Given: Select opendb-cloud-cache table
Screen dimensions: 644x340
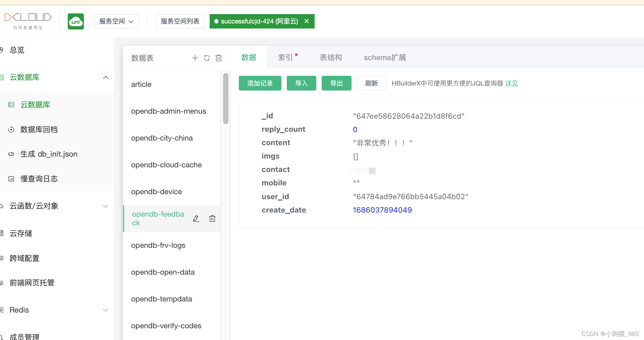Looking at the screenshot, I should coord(172,165).
